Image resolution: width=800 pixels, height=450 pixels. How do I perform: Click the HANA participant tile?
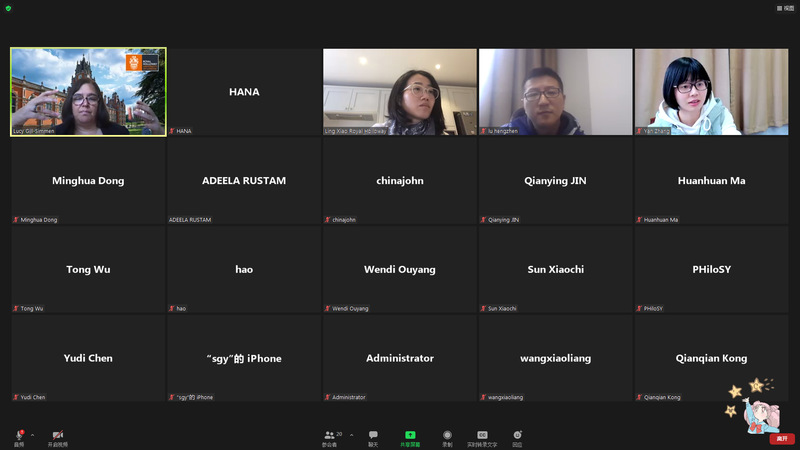pos(244,92)
